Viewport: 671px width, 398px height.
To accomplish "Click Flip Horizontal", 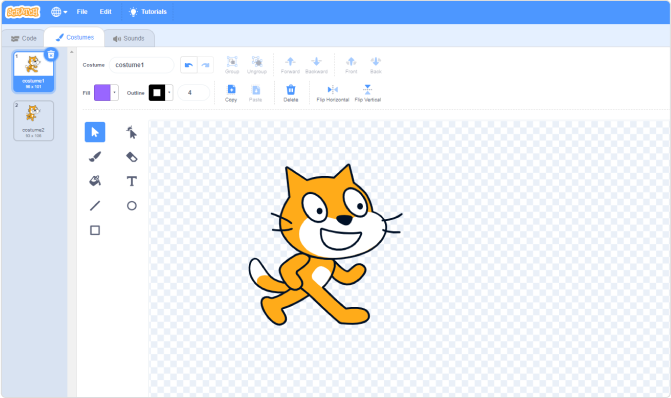I will pos(333,93).
